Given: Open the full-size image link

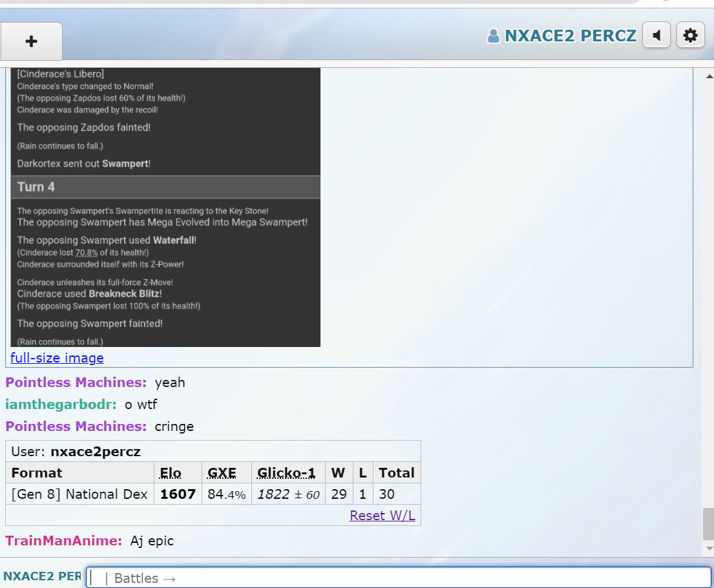Looking at the screenshot, I should pyautogui.click(x=57, y=357).
